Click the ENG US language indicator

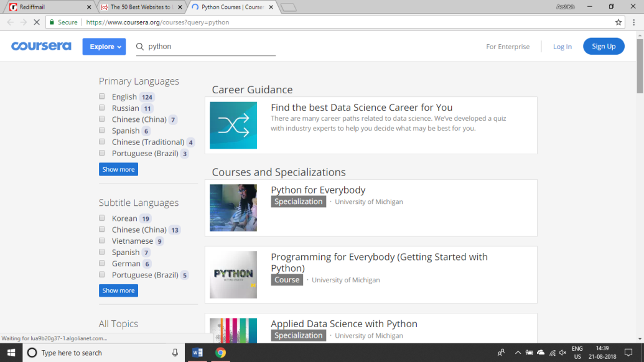pos(577,353)
